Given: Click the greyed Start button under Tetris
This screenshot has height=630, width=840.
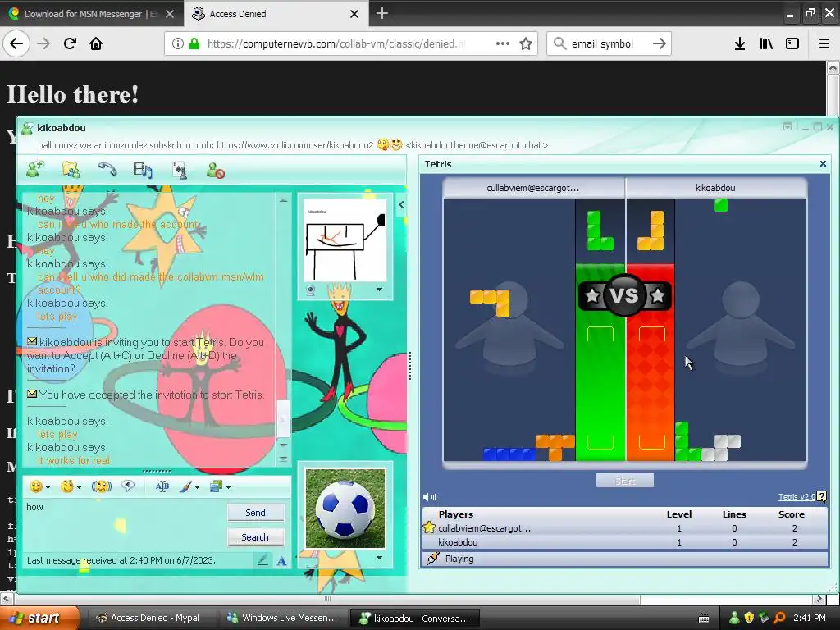Looking at the screenshot, I should click(x=624, y=481).
